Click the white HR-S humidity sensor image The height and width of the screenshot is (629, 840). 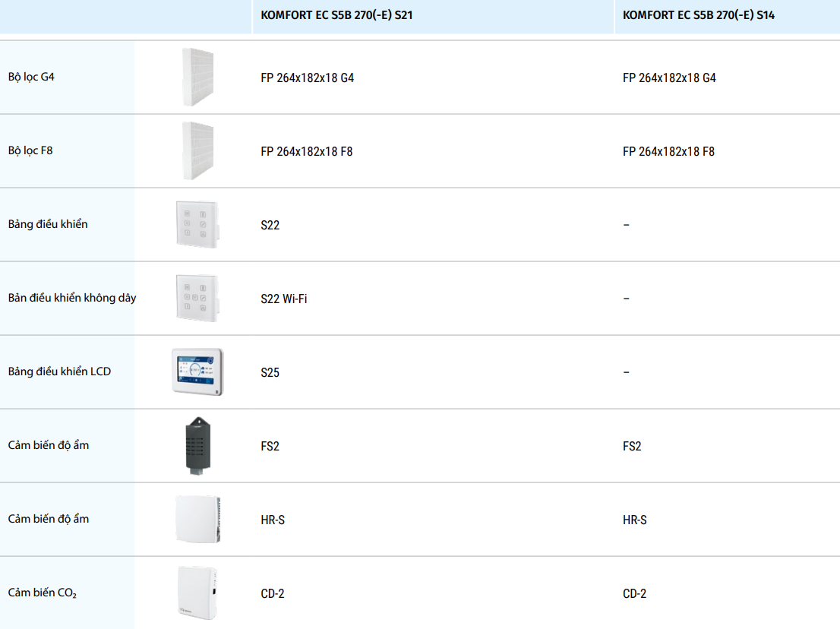(197, 520)
